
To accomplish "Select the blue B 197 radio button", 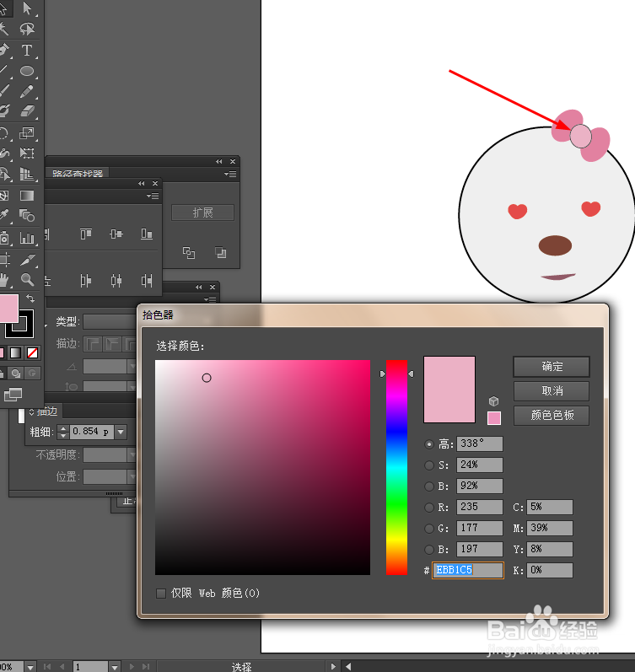I will click(x=428, y=549).
